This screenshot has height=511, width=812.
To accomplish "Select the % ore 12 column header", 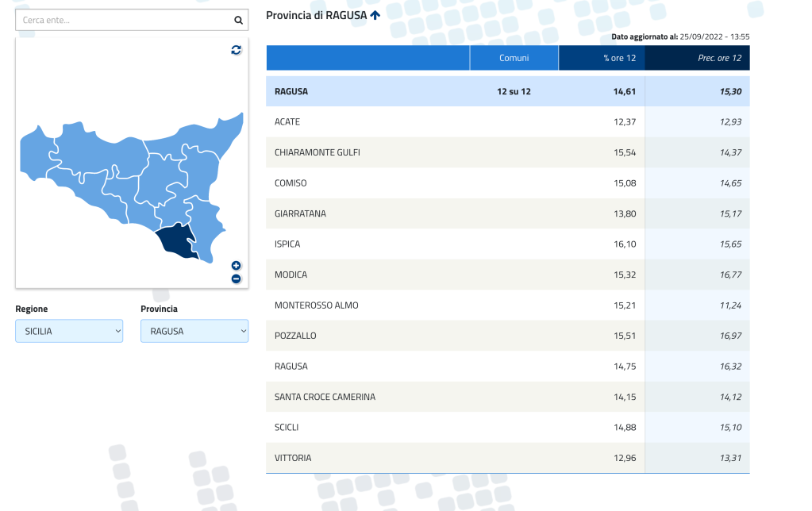I will [602, 58].
